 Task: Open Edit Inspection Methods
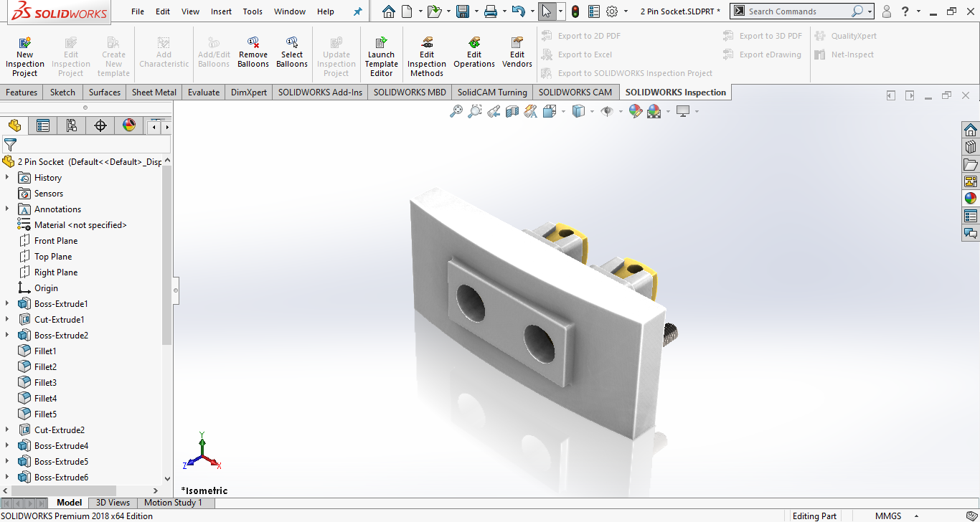(427, 57)
